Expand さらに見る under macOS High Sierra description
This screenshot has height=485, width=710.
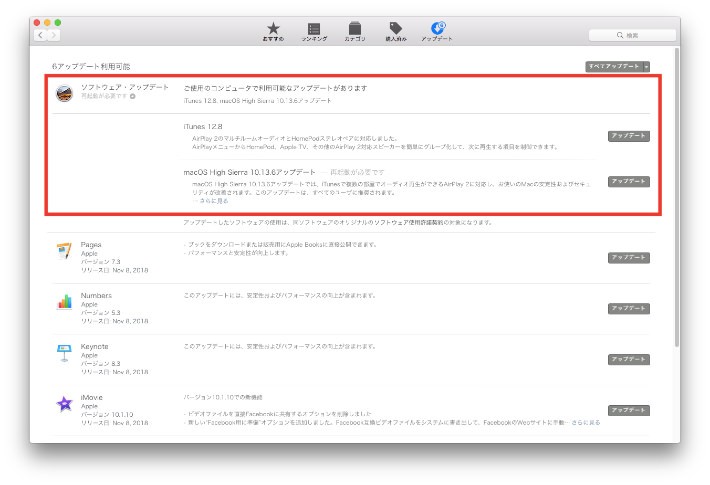pyautogui.click(x=214, y=201)
